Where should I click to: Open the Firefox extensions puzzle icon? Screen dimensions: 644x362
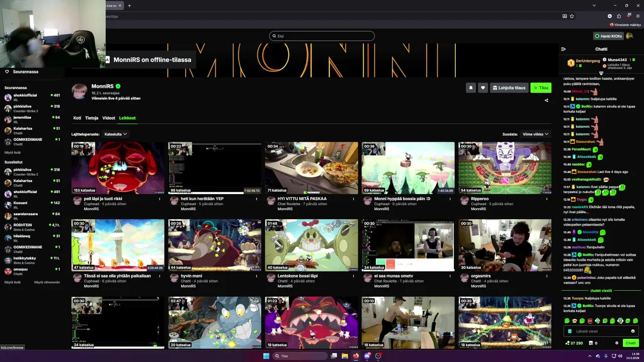point(619,16)
